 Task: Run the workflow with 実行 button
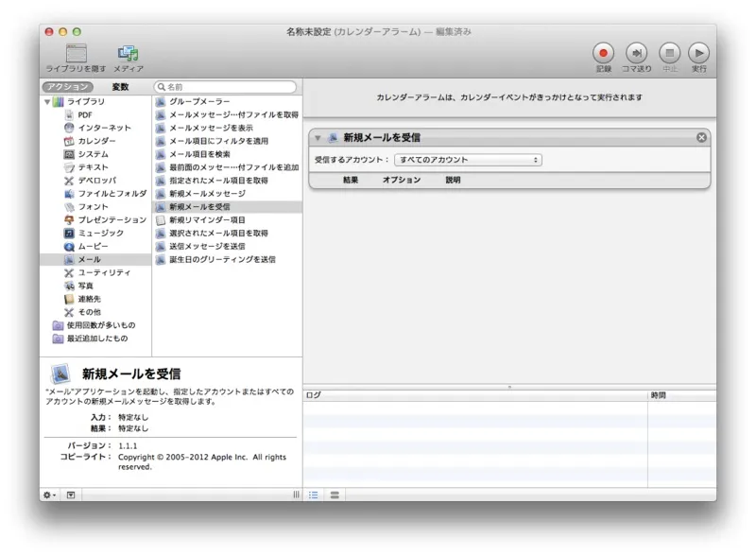pos(698,53)
